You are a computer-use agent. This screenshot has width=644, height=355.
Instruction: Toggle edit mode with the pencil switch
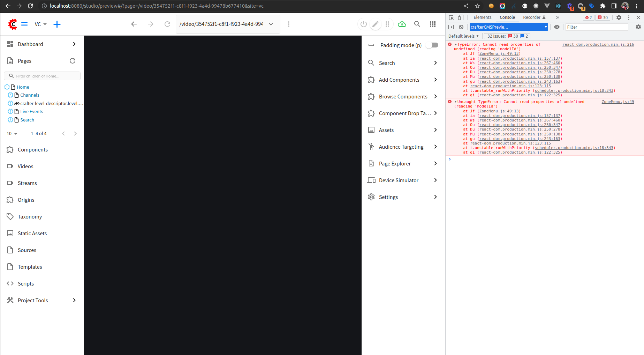376,24
